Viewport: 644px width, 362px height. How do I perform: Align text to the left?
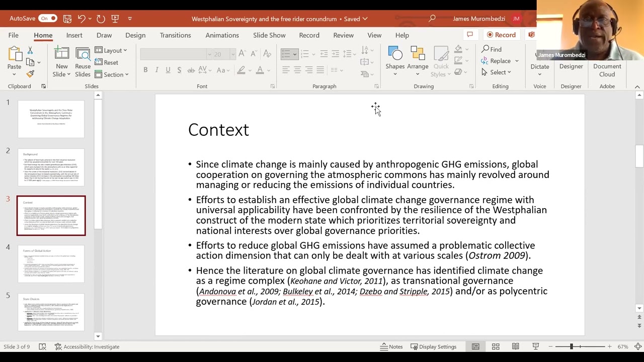pyautogui.click(x=286, y=70)
